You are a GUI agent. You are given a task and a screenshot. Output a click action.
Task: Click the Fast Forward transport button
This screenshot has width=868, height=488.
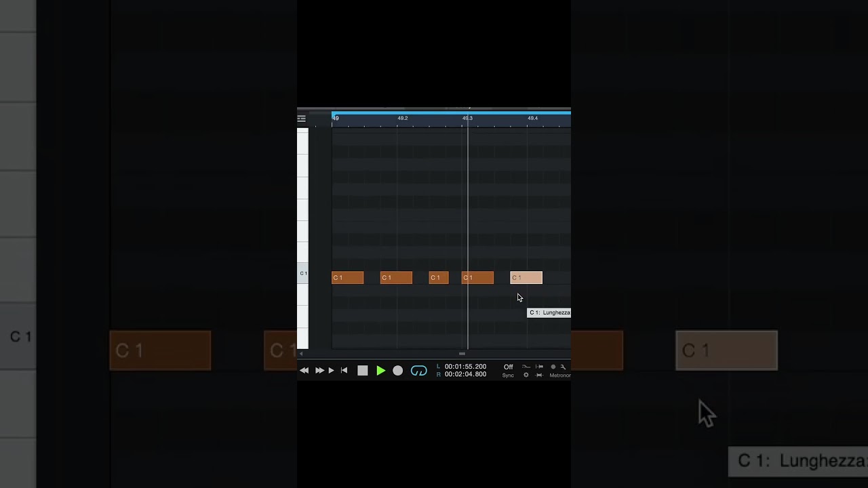[319, 371]
